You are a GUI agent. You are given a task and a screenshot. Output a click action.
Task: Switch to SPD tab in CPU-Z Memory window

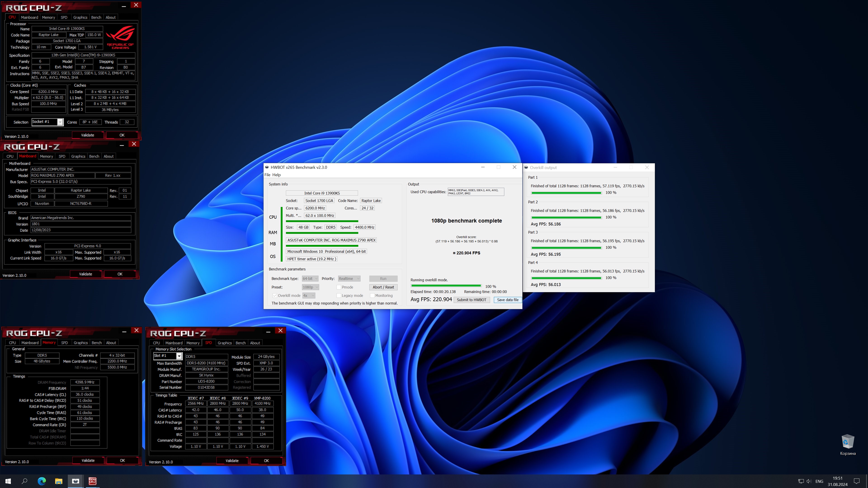click(x=64, y=343)
